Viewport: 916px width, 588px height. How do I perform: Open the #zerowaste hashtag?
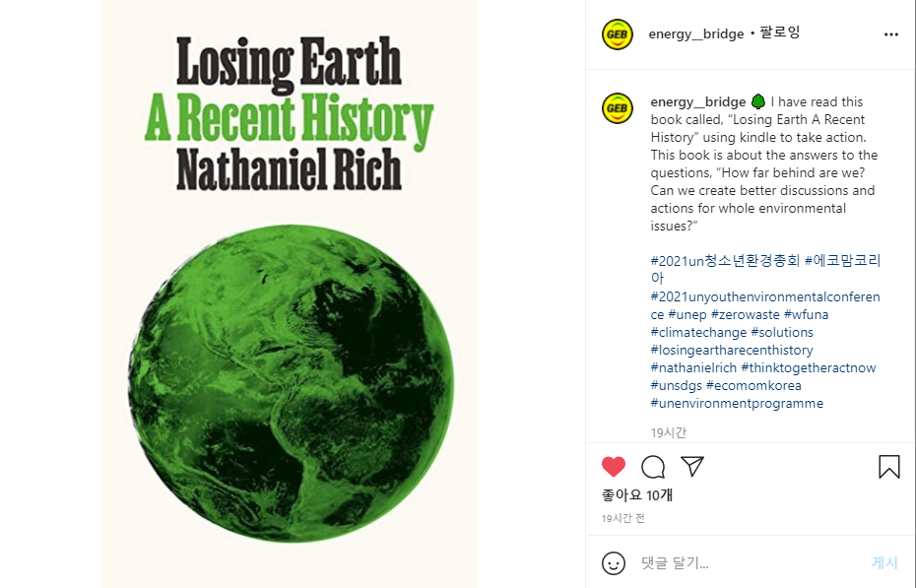point(745,314)
